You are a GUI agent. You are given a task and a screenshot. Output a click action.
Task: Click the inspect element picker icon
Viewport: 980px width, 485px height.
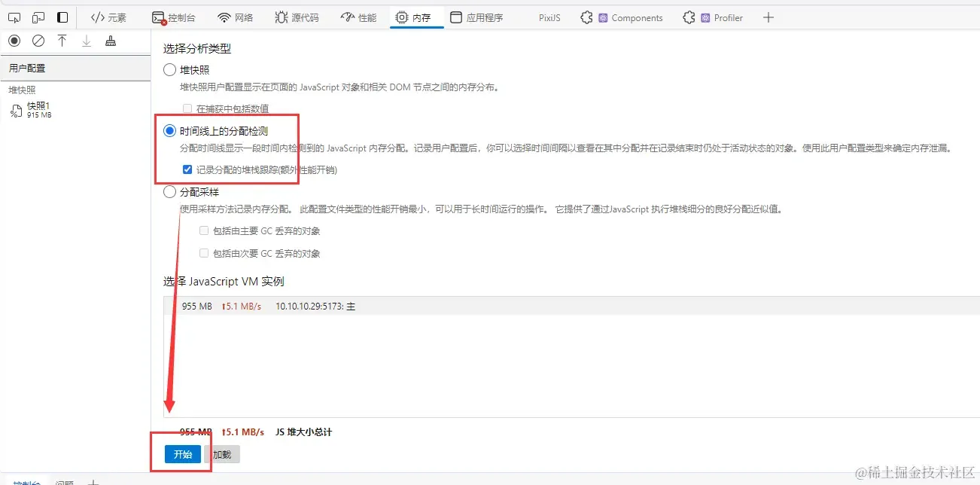click(x=14, y=17)
